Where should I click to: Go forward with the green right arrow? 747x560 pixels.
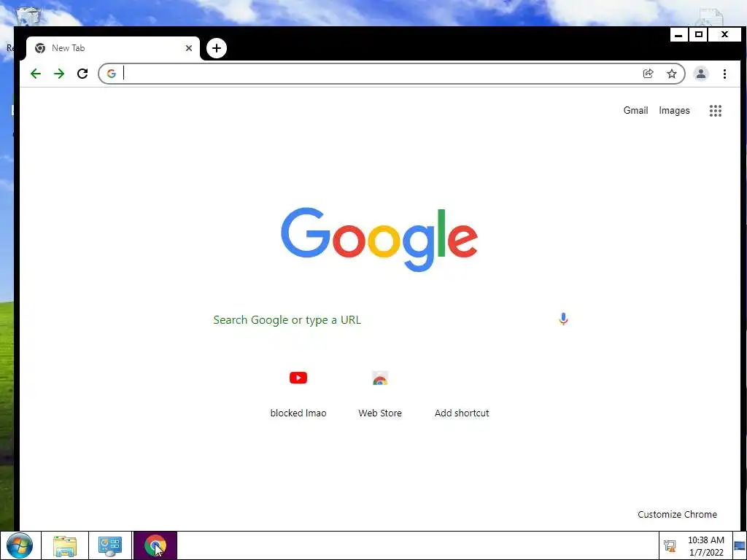(x=59, y=74)
